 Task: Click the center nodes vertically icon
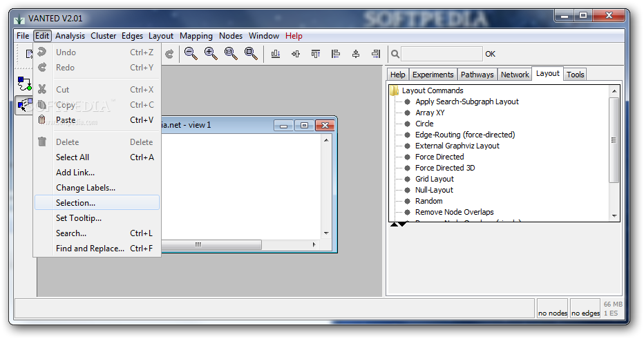pyautogui.click(x=356, y=54)
